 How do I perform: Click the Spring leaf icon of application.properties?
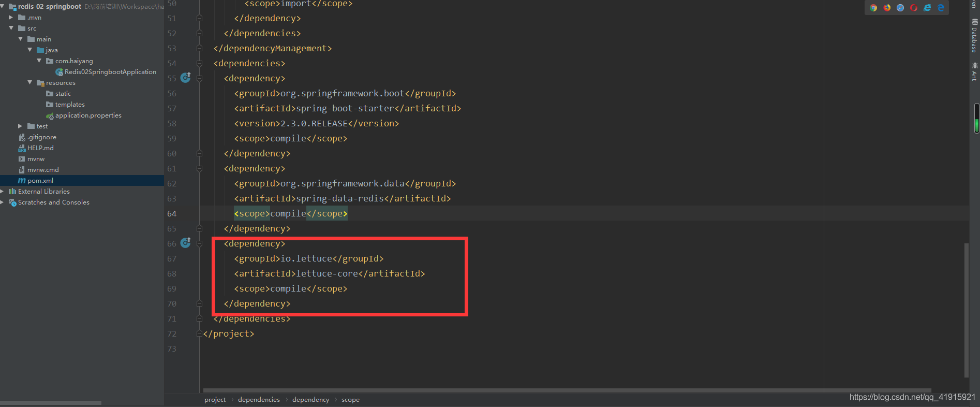(x=50, y=116)
